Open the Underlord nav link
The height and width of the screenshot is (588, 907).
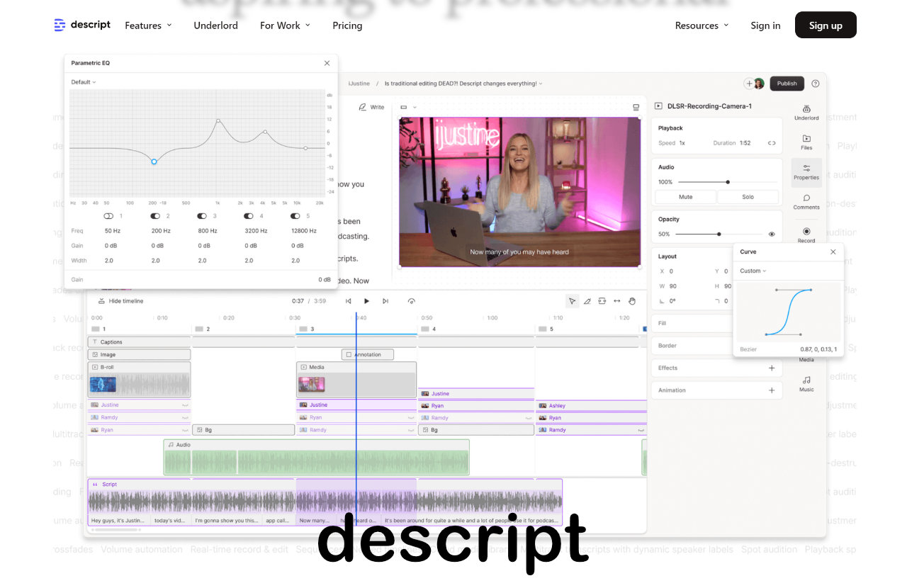(x=215, y=26)
